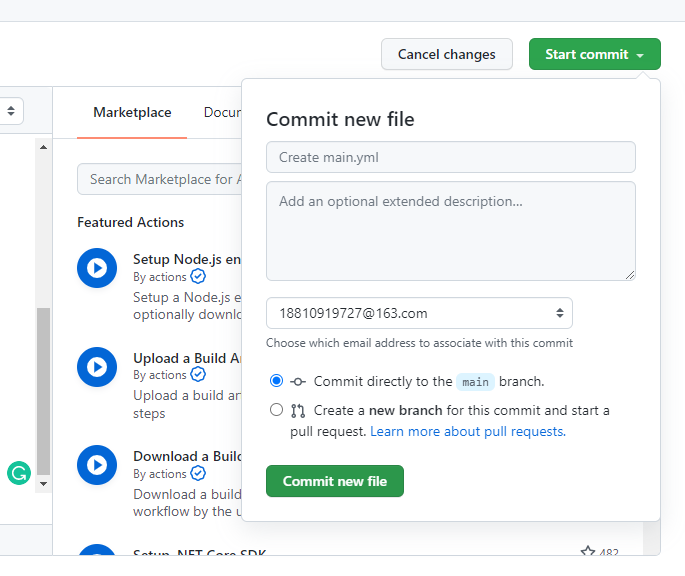Focus the optional extended description textarea
This screenshot has width=685, height=576.
click(450, 231)
